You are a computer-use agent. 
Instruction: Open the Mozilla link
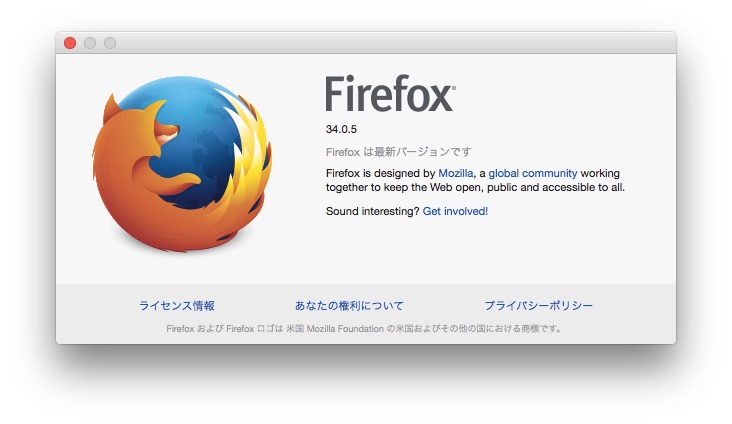(x=455, y=173)
